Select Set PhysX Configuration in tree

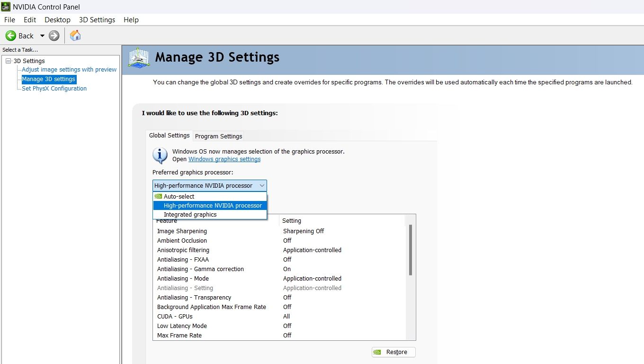pyautogui.click(x=54, y=89)
